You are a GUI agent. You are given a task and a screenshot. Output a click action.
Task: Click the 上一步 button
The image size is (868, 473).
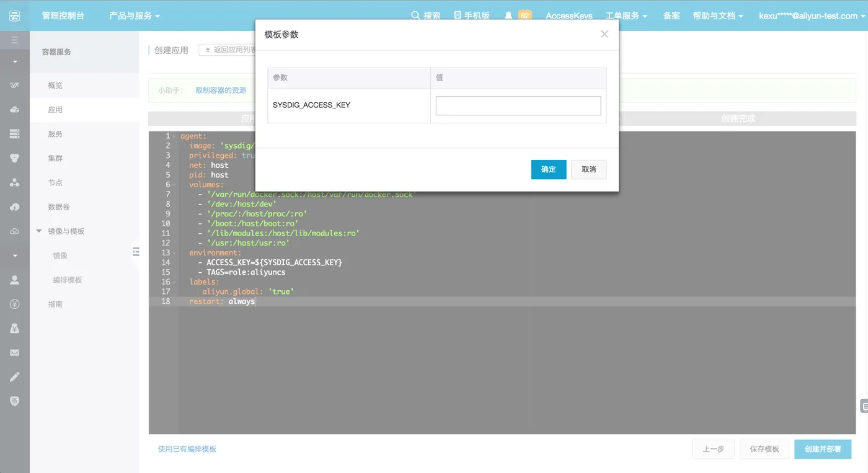(x=714, y=449)
